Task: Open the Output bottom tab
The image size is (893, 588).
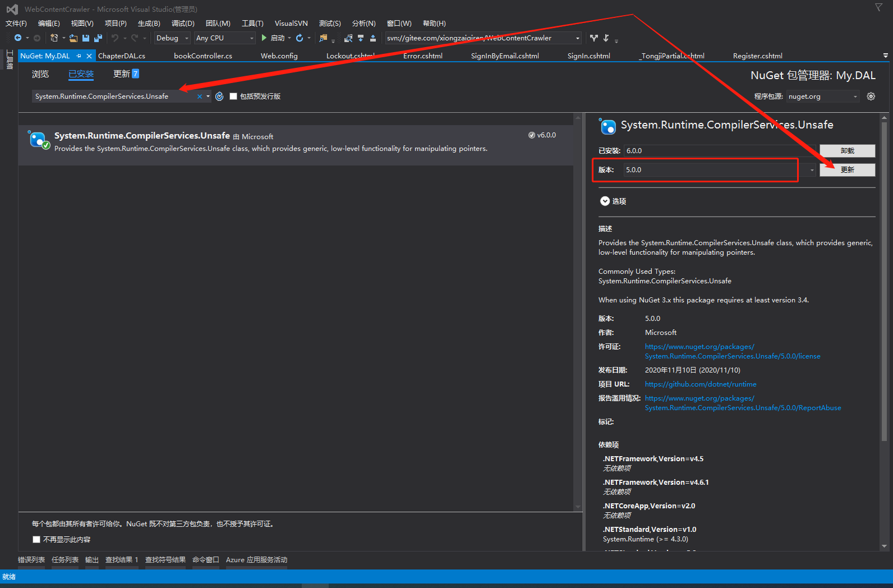Action: [92, 560]
